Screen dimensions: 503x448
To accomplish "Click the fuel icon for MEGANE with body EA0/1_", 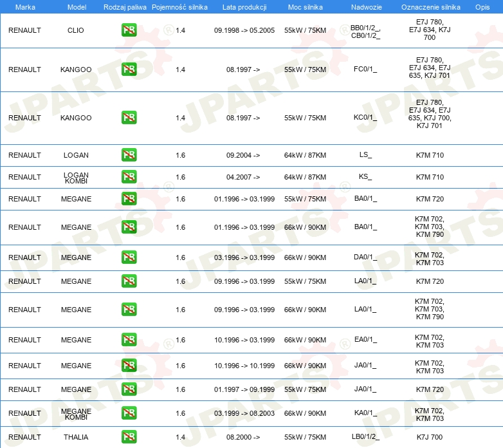I will pyautogui.click(x=129, y=340).
